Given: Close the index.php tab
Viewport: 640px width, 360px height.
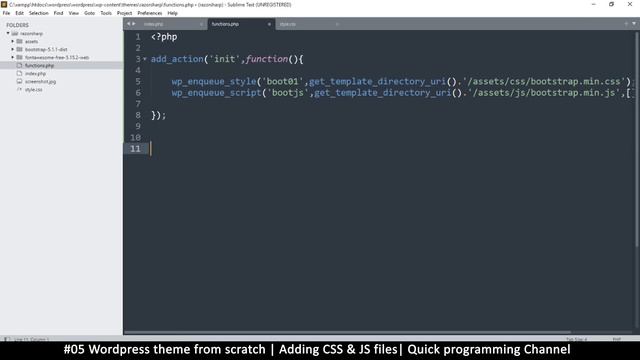Looking at the screenshot, I should click(x=201, y=24).
